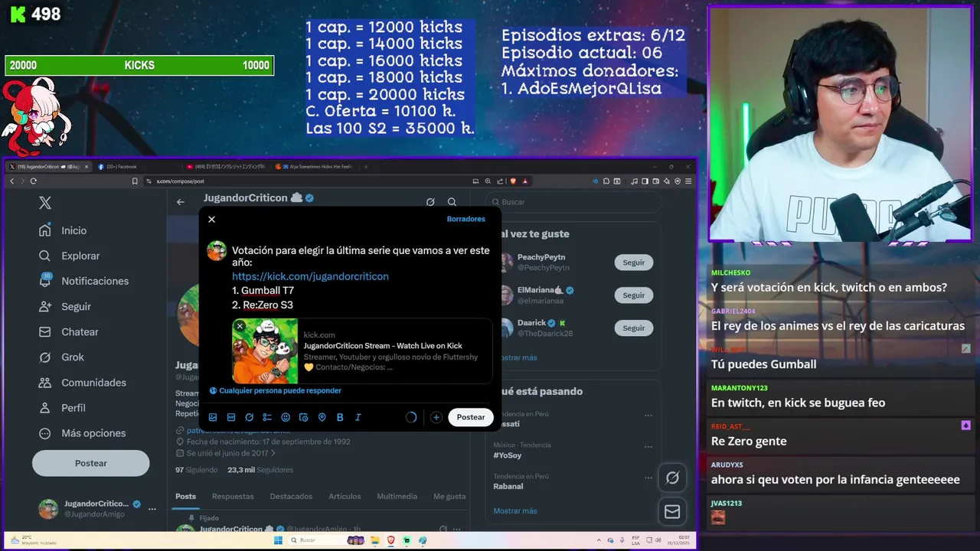Viewport: 980px width, 551px height.
Task: Open Chatear in the sidebar
Action: coord(70,331)
